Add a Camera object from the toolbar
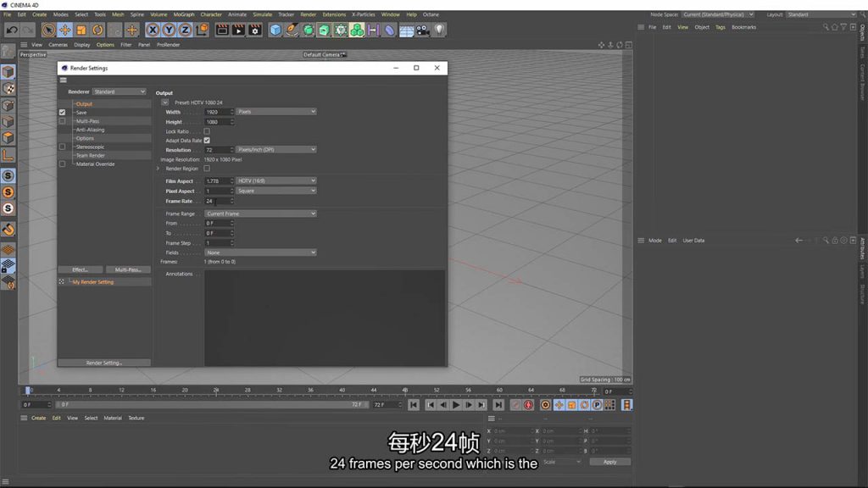 click(423, 30)
